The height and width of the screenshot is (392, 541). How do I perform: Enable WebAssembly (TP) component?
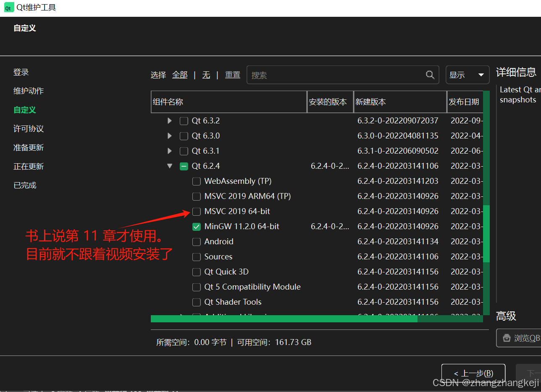point(196,181)
